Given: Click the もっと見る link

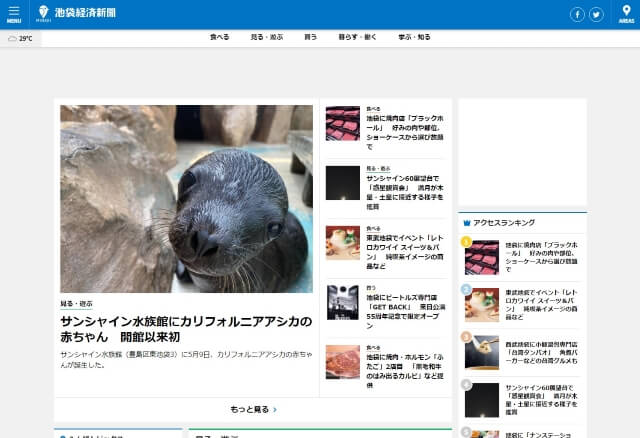Looking at the screenshot, I should point(249,409).
